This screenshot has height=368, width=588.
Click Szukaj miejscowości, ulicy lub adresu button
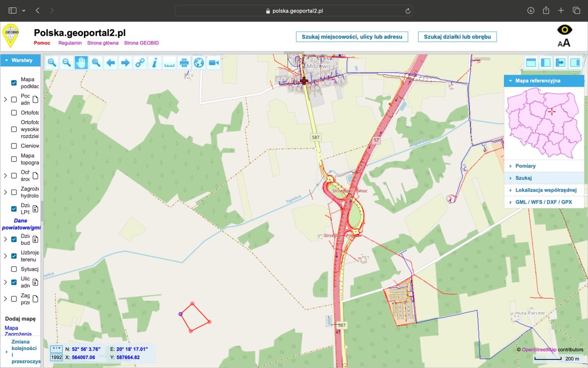click(352, 37)
